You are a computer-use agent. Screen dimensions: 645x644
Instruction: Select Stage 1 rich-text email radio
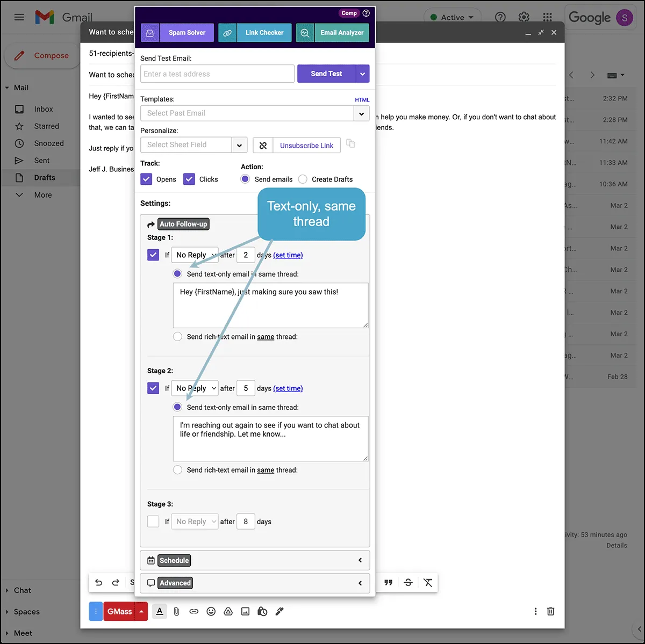pos(177,337)
